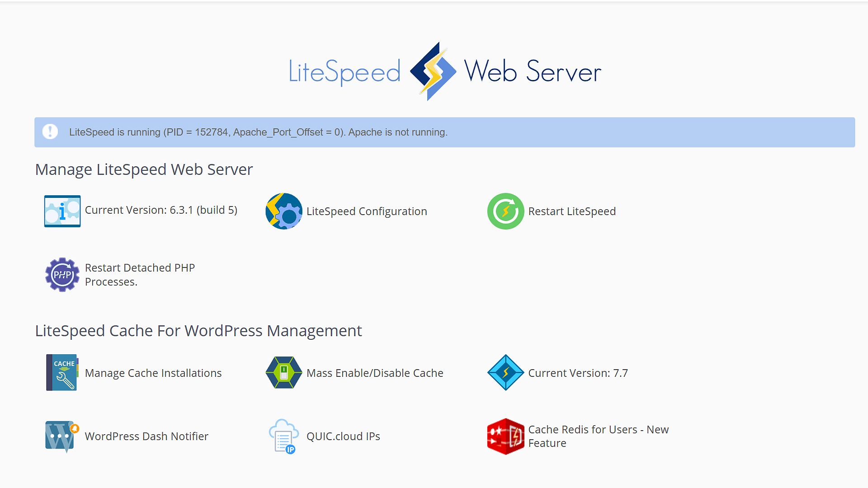Click the LiteSpeed lightning bolt logo
Viewport: 868px width, 488px height.
[x=433, y=71]
